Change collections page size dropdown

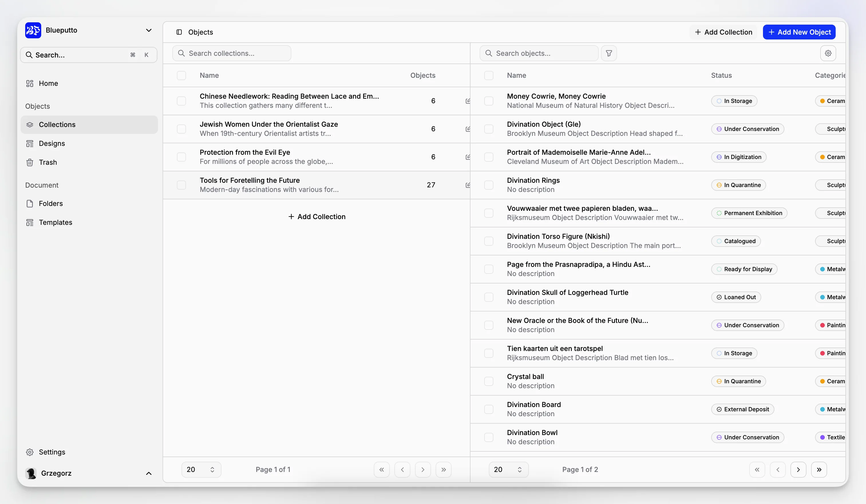[201, 470]
